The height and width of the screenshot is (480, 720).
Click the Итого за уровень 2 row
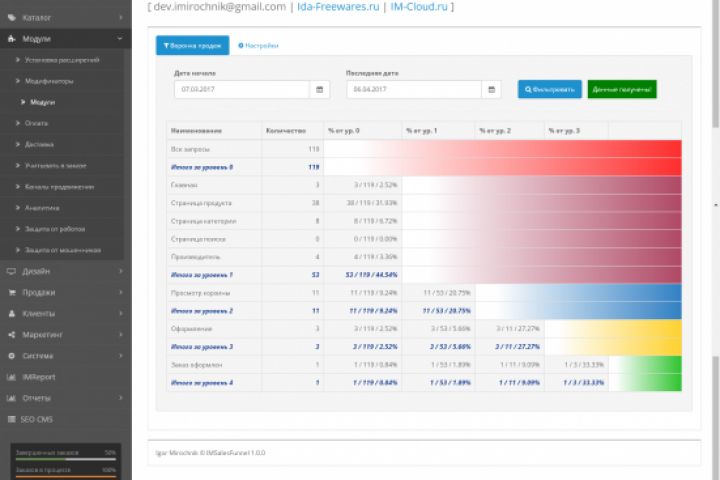tap(424, 311)
